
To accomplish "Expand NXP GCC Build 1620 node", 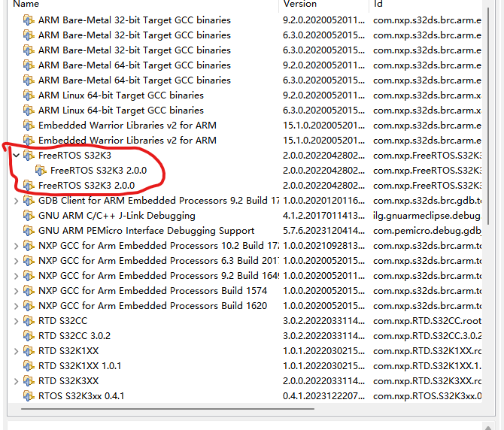I will coord(16,307).
